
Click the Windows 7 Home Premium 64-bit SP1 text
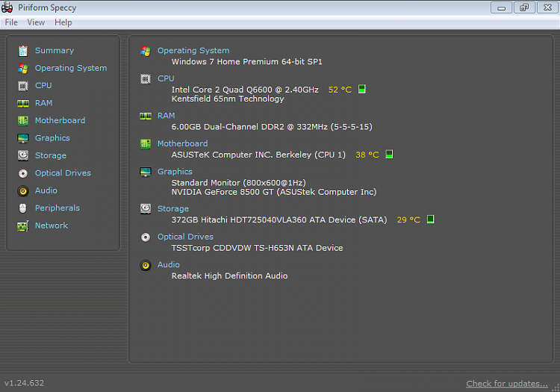pos(247,62)
